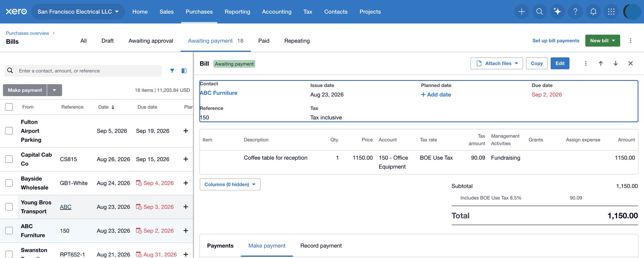The width and height of the screenshot is (644, 258).
Task: Open the user profile avatar
Action: tap(632, 12)
